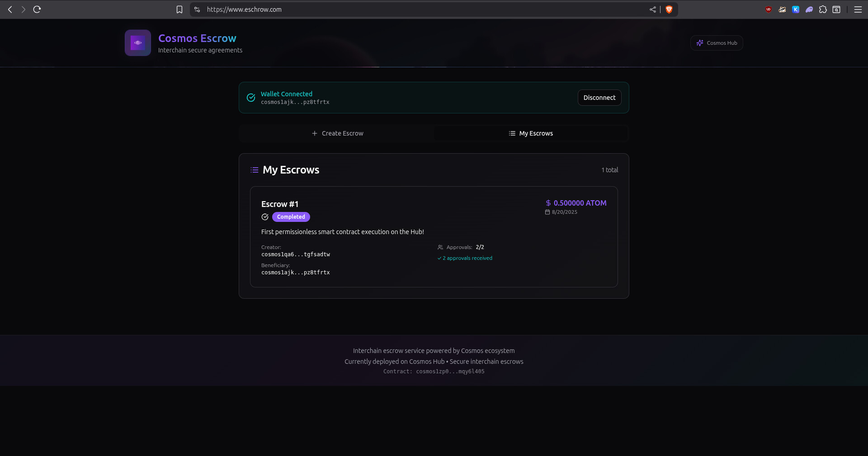
Task: Go back to the previous page
Action: [x=10, y=9]
